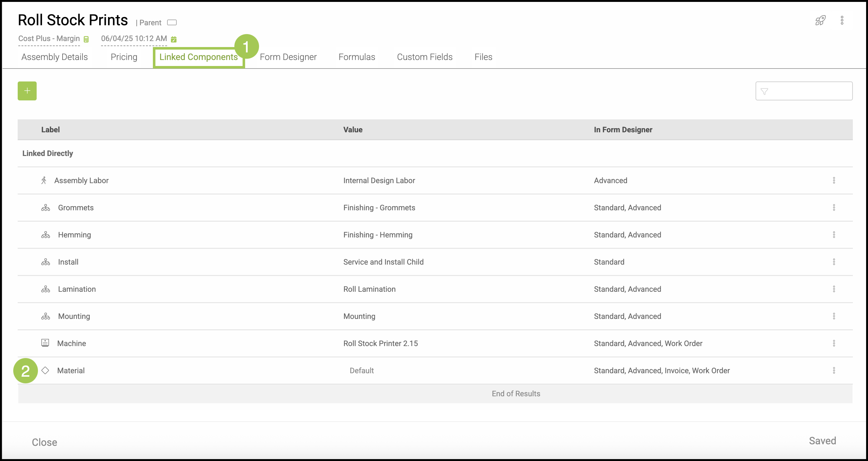This screenshot has width=868, height=461.
Task: Open the header three-dot options menu
Action: 842,21
